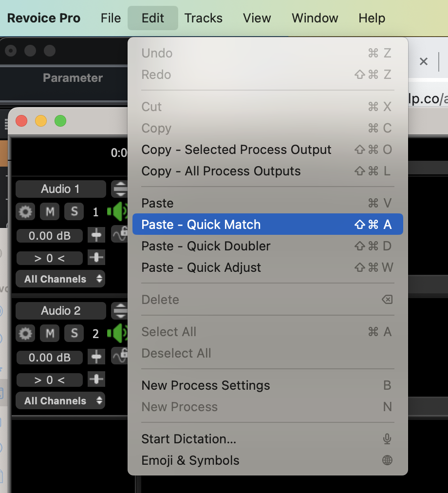The height and width of the screenshot is (493, 448).
Task: Mute the Audio 2 track
Action: tap(50, 333)
